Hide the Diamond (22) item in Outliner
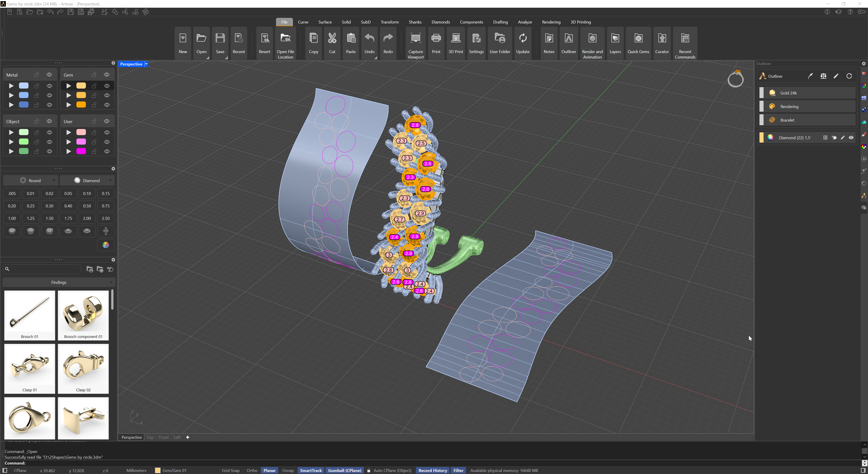The width and height of the screenshot is (868, 474). coord(851,137)
